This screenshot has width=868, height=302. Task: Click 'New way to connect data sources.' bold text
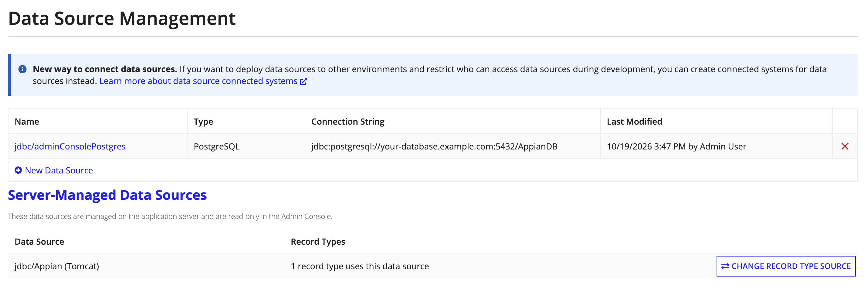click(105, 69)
